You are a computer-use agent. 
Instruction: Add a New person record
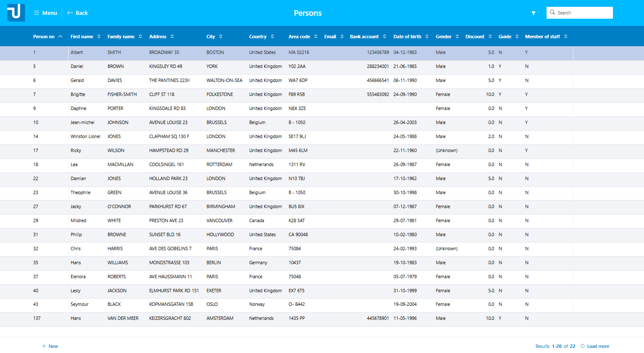coord(50,346)
